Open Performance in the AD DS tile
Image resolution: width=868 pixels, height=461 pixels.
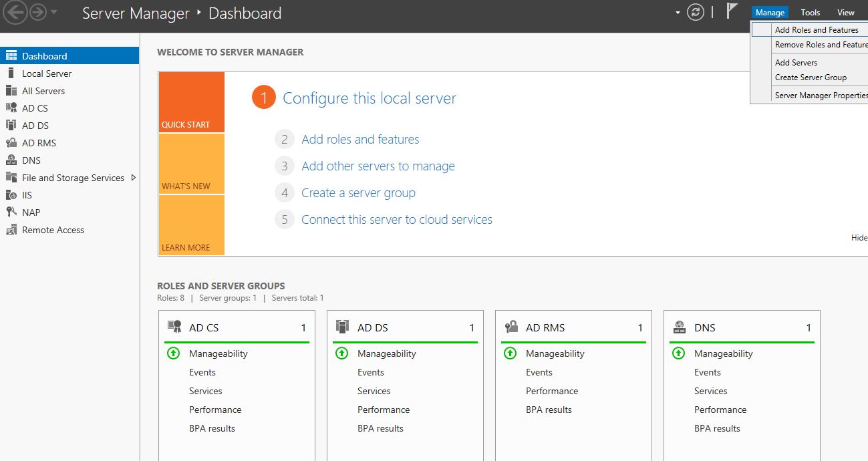pos(384,410)
